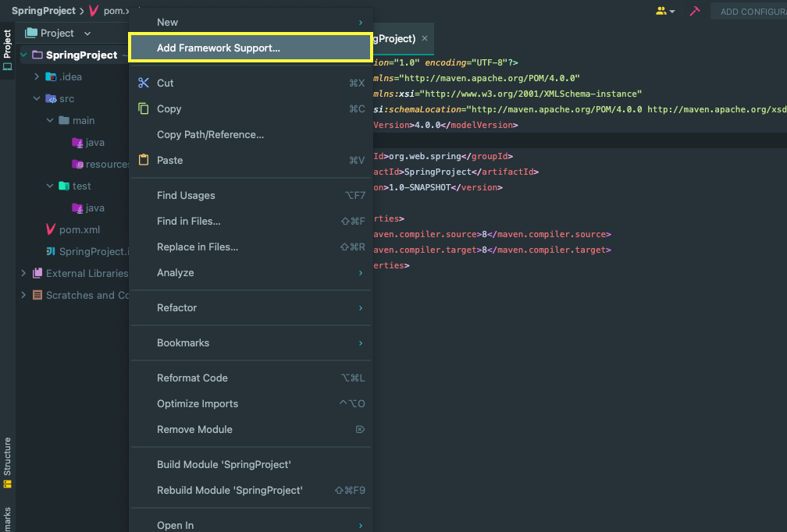Click the src source folder icon
Viewport: 787px width, 532px height.
click(51, 99)
